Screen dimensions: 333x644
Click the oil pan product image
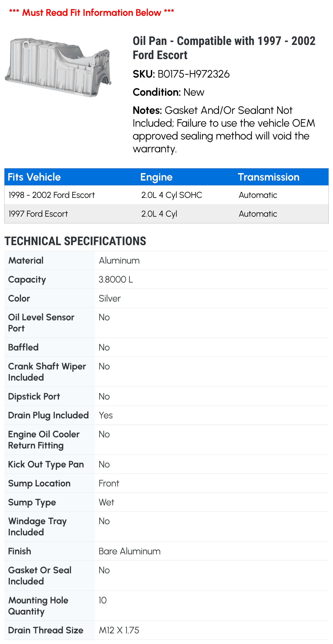pos(58,67)
